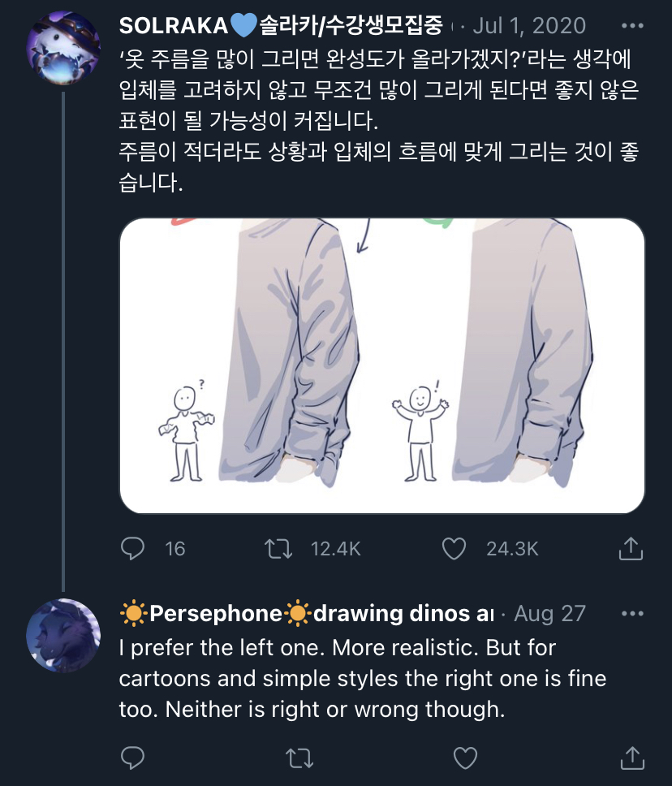
Task: Open the Aug 27 timestamp
Action: point(549,614)
